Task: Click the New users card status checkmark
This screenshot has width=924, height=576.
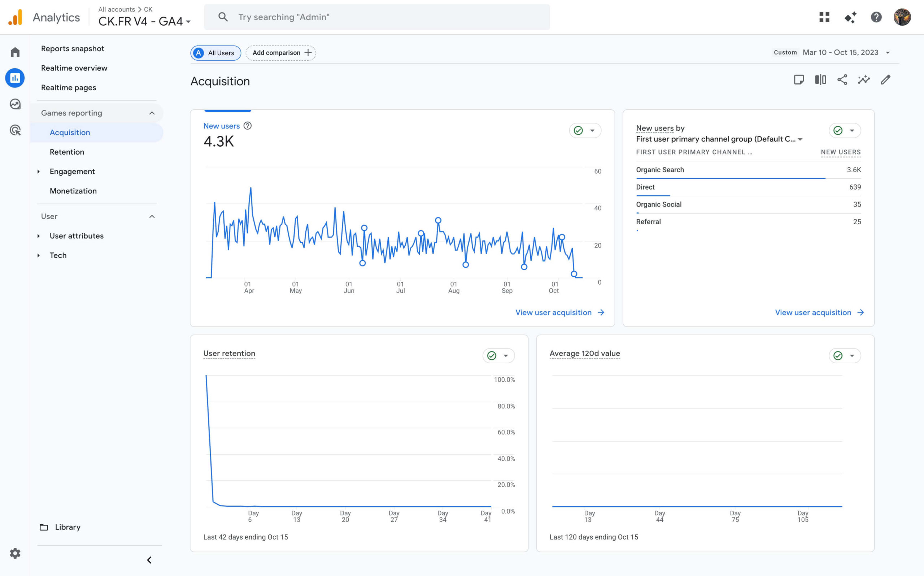Action: click(578, 131)
